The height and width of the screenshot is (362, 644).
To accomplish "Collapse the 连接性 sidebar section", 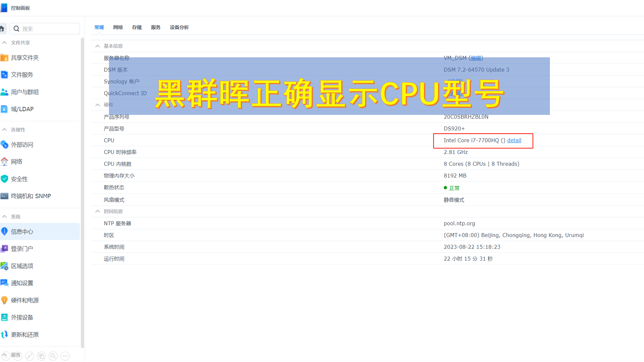I will [x=4, y=130].
